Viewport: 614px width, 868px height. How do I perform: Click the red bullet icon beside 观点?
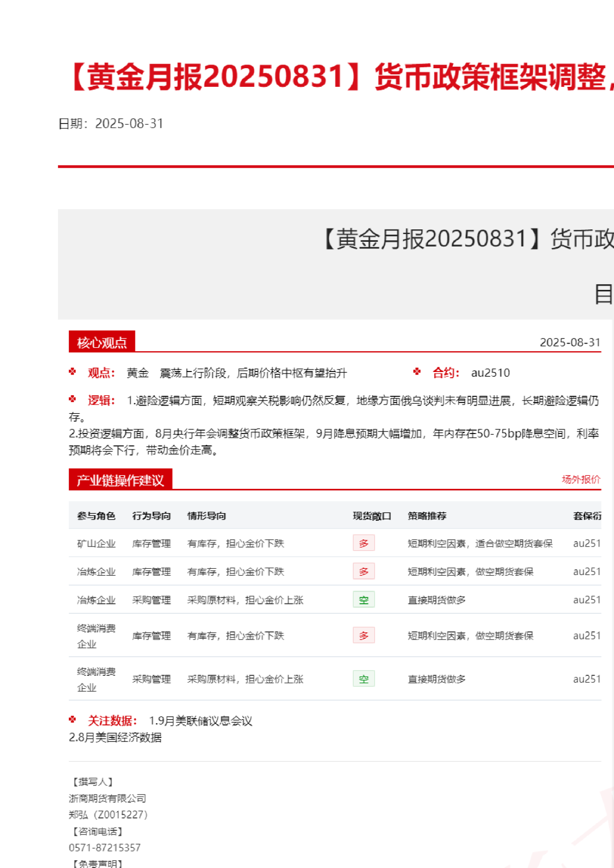point(72,371)
